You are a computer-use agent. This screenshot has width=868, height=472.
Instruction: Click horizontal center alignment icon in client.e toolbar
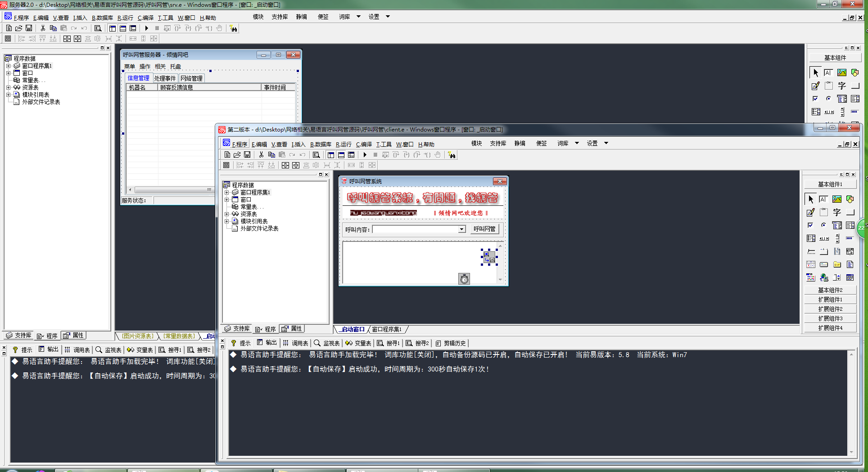click(x=285, y=165)
